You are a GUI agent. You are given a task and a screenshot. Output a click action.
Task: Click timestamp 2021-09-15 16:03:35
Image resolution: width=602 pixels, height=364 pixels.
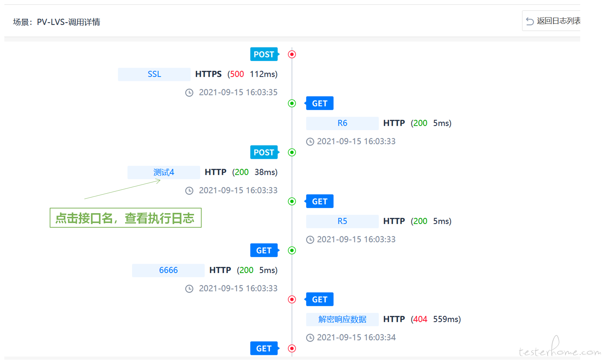click(238, 92)
